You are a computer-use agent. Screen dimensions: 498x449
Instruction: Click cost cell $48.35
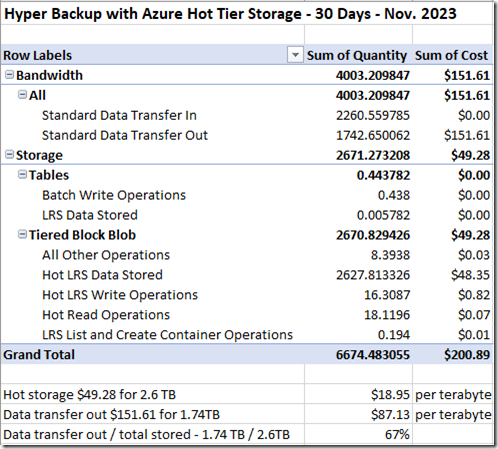tap(470, 275)
